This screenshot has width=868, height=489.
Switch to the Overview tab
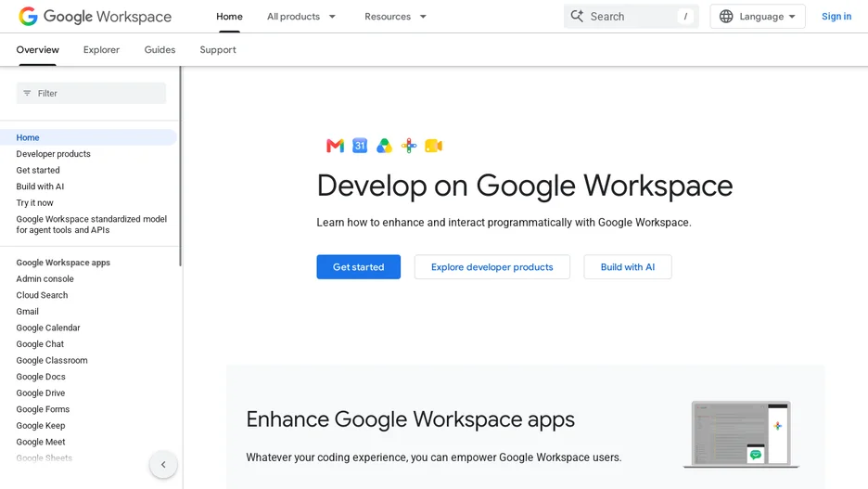pos(38,50)
